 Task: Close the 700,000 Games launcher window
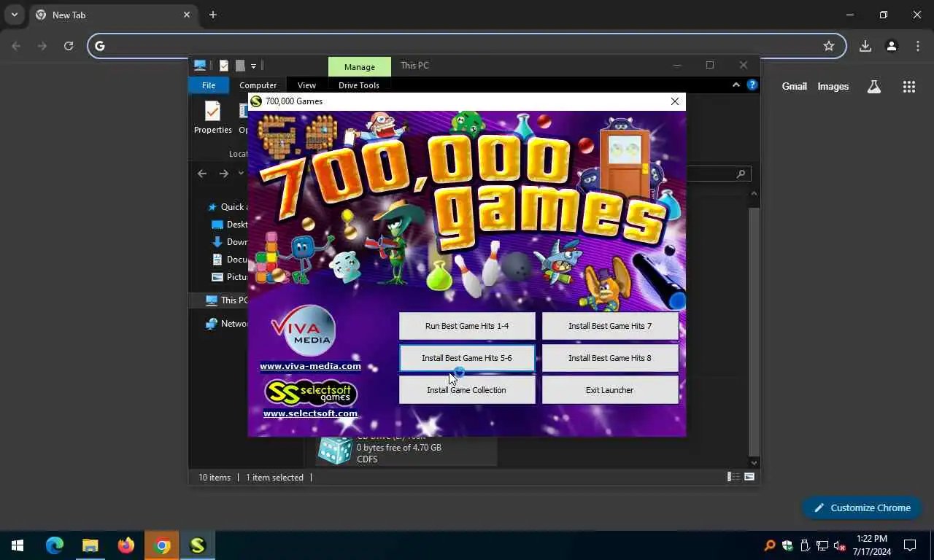coord(675,101)
